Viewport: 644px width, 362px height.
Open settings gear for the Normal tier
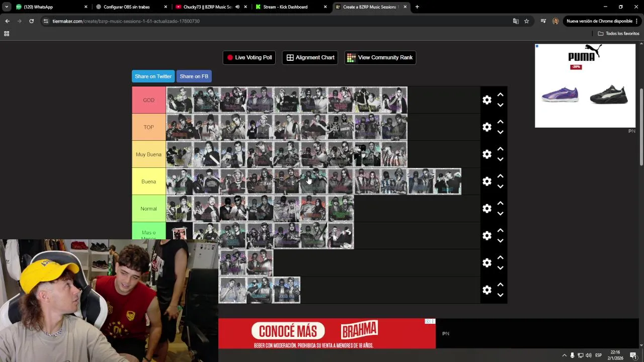tap(487, 209)
